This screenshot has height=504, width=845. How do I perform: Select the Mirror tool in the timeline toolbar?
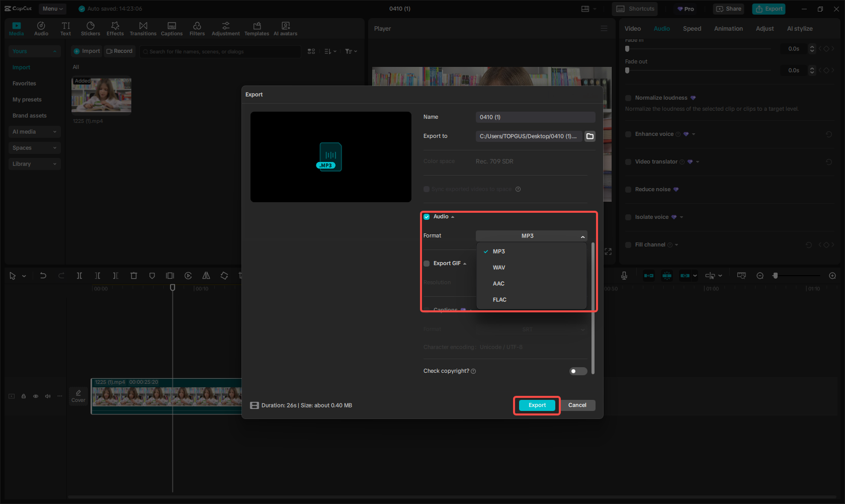pyautogui.click(x=206, y=276)
